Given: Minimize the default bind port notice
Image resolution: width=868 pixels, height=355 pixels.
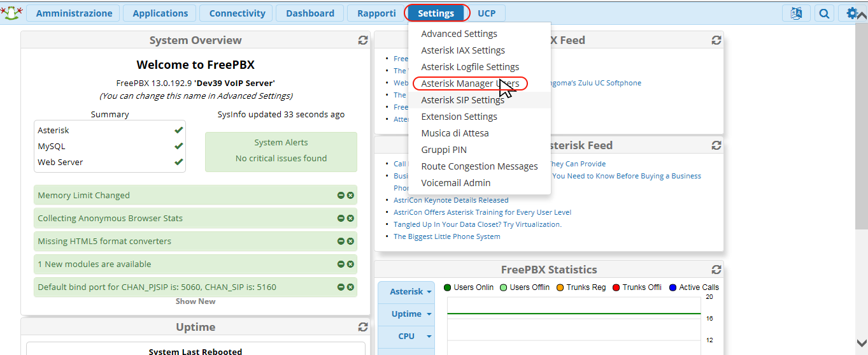Looking at the screenshot, I should tap(341, 287).
